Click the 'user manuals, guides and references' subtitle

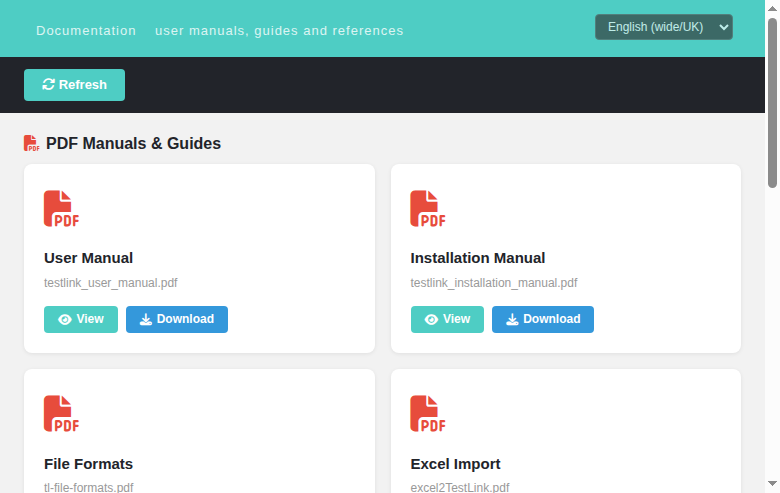(279, 31)
